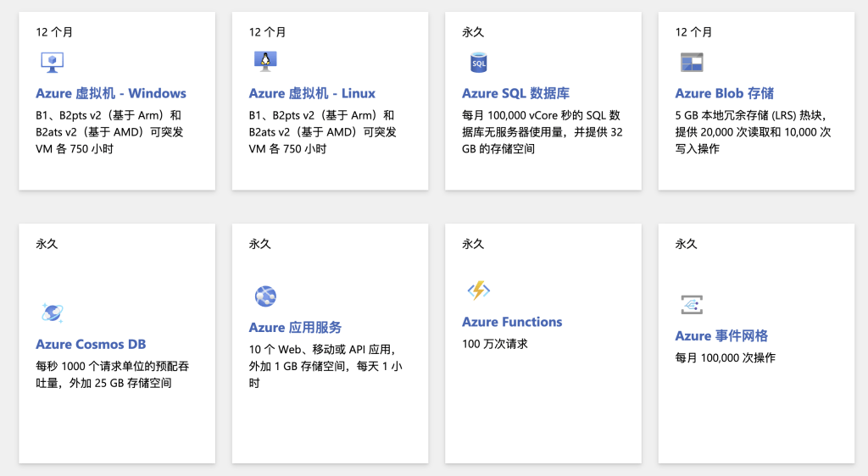Click the Windows VM 750 小时 description text
This screenshot has height=476, width=868.
109,132
